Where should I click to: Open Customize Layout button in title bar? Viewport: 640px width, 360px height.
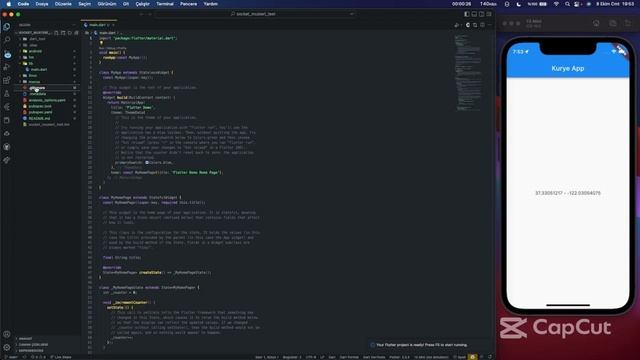pos(489,14)
